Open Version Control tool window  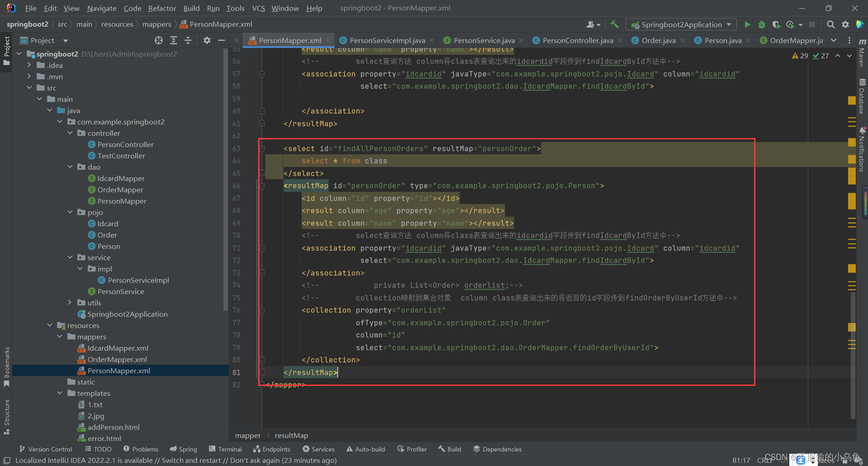tap(45, 449)
